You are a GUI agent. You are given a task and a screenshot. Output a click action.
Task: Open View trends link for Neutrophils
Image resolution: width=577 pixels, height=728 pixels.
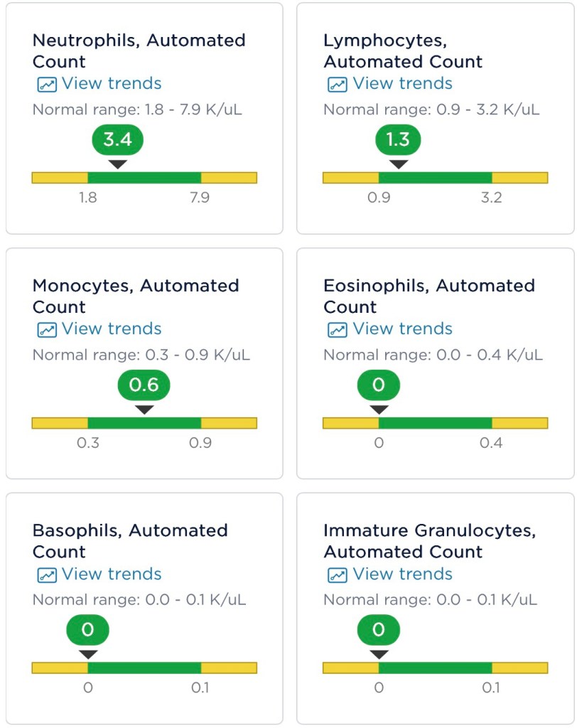point(112,84)
